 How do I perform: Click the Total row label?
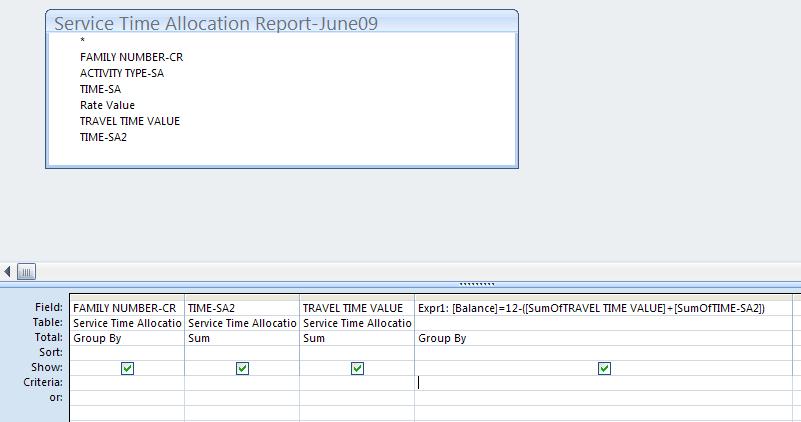(x=49, y=337)
